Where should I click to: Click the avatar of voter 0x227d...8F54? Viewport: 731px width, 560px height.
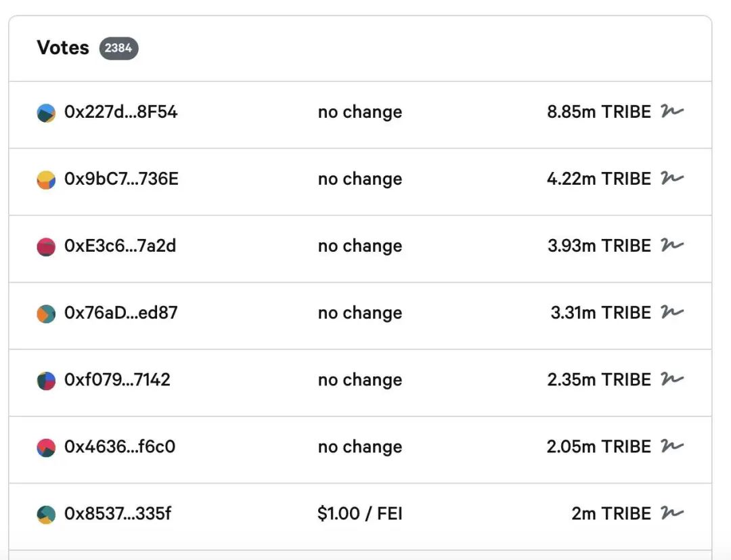[46, 113]
